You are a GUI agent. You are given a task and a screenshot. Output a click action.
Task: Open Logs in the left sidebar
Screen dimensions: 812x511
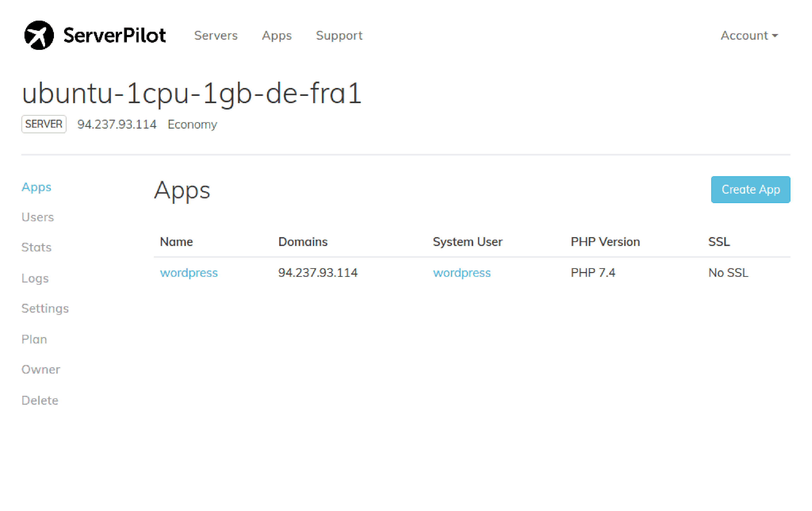(35, 278)
